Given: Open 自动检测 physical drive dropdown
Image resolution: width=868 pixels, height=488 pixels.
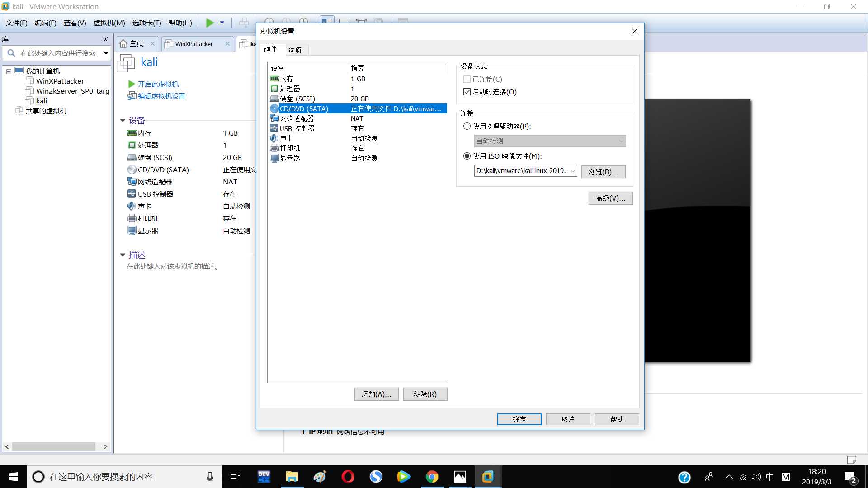Looking at the screenshot, I should click(550, 141).
